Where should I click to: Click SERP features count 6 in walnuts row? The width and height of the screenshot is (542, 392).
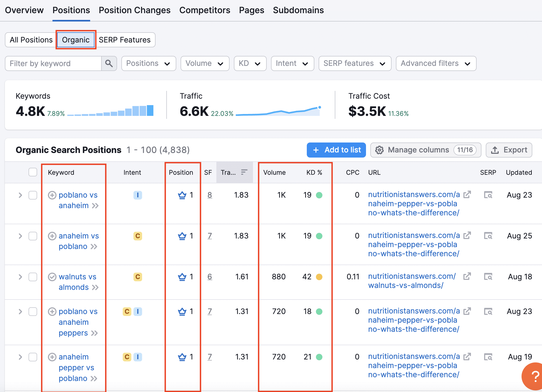coord(210,277)
